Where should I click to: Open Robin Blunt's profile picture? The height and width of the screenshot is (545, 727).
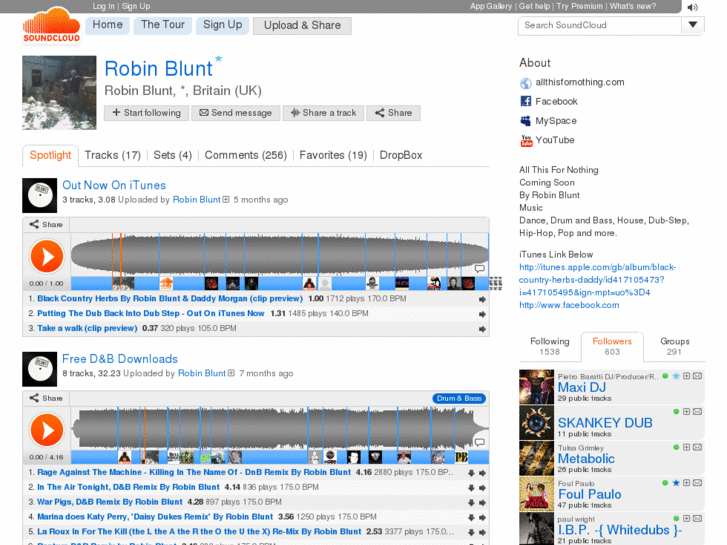(59, 93)
